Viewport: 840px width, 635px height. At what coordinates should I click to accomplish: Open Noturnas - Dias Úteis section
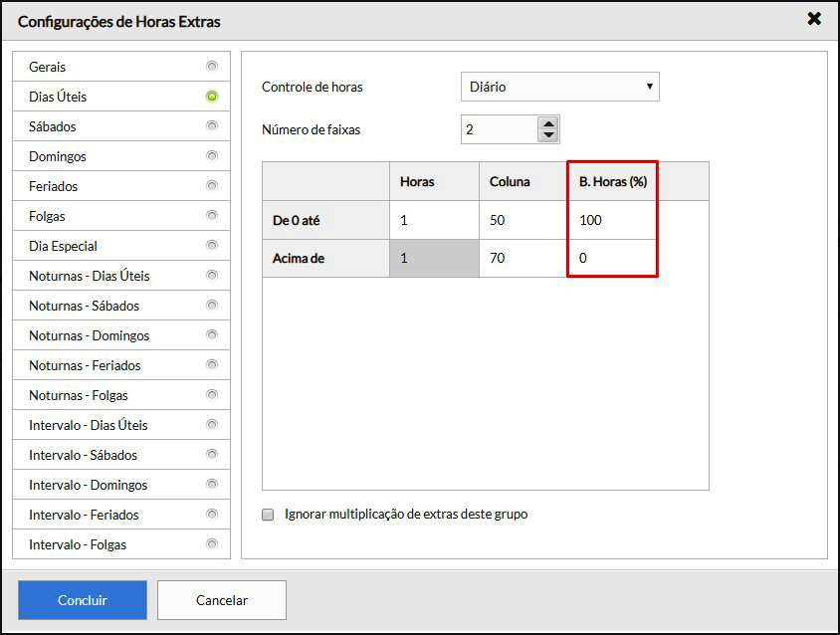[x=90, y=276]
